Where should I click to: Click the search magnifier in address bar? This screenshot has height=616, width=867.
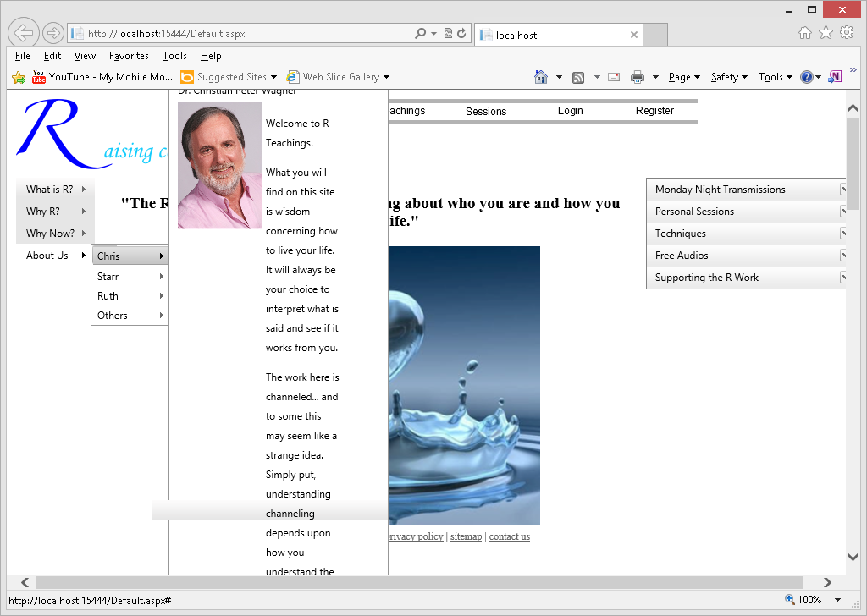point(420,34)
